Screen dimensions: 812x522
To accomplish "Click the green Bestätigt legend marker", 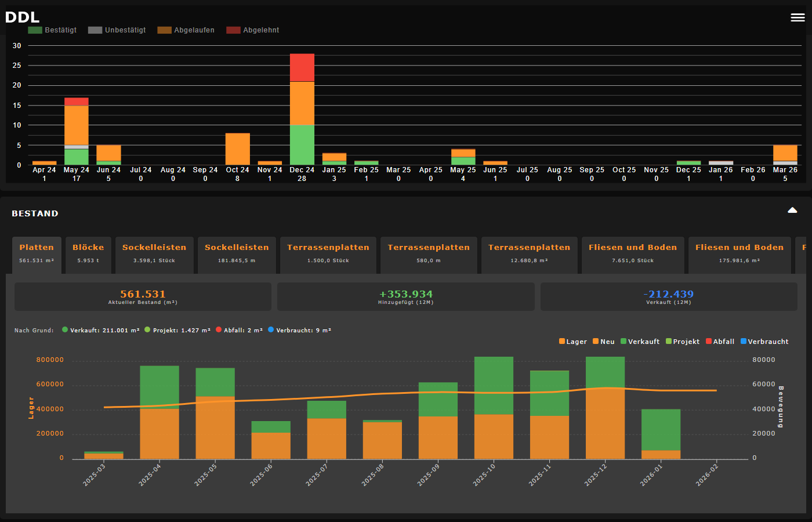I will coord(36,30).
